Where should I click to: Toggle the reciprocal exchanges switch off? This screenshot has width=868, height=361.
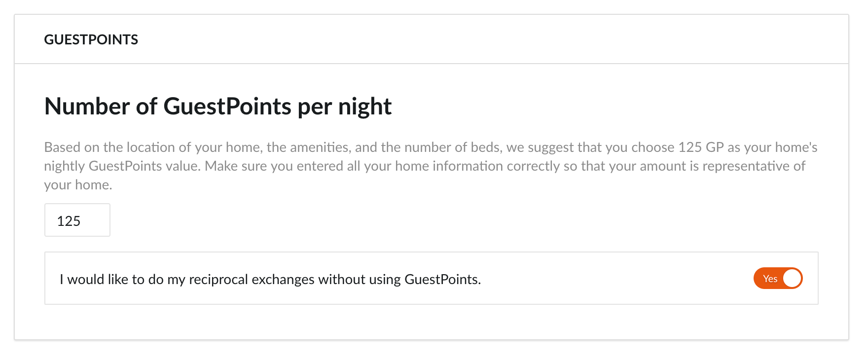tap(778, 278)
